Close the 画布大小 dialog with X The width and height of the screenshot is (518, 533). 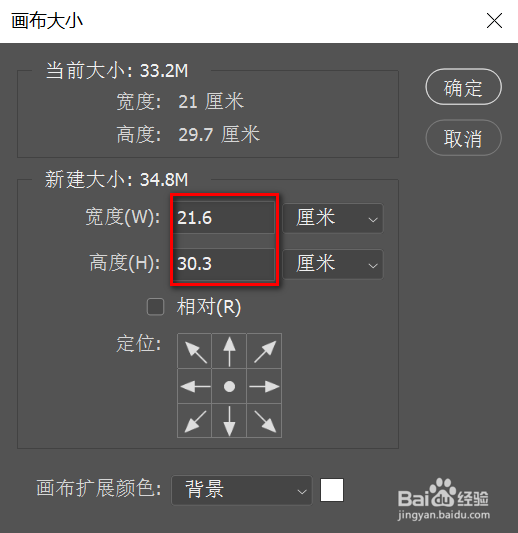(x=494, y=21)
